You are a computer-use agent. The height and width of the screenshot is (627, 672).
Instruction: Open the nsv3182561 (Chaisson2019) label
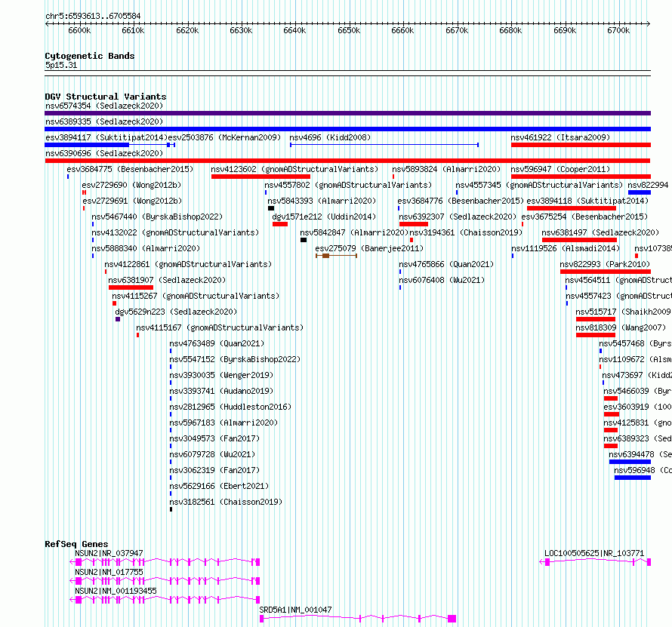pyautogui.click(x=226, y=502)
